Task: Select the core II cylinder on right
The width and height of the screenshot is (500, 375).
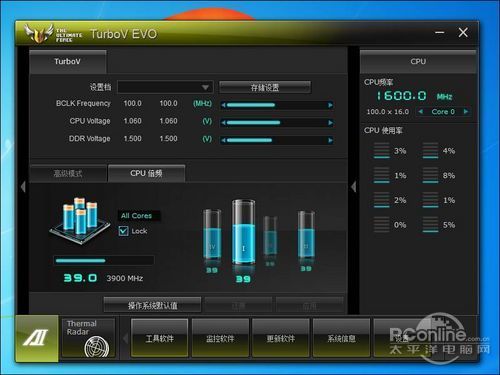Action: point(306,235)
